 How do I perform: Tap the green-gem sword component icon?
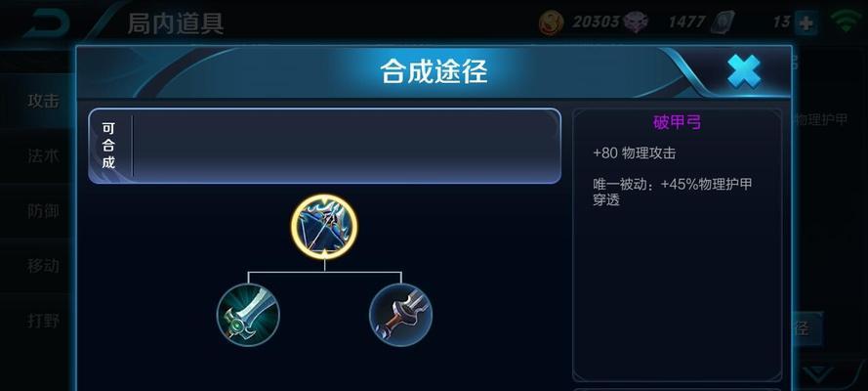pos(248,315)
